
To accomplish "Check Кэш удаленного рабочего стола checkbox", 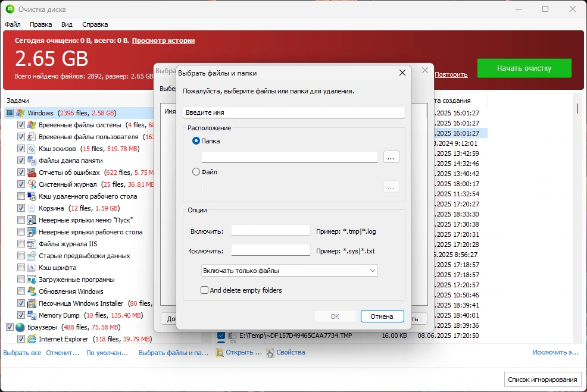I will point(21,196).
